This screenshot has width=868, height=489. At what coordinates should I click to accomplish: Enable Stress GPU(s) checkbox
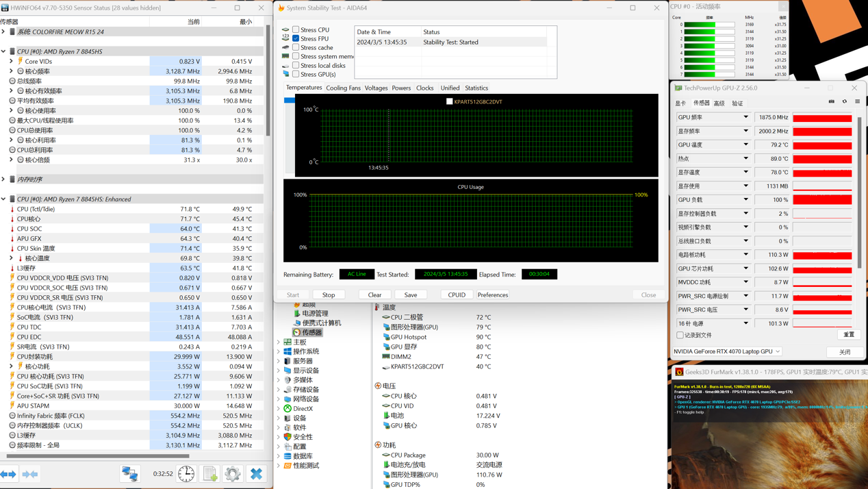coord(296,74)
